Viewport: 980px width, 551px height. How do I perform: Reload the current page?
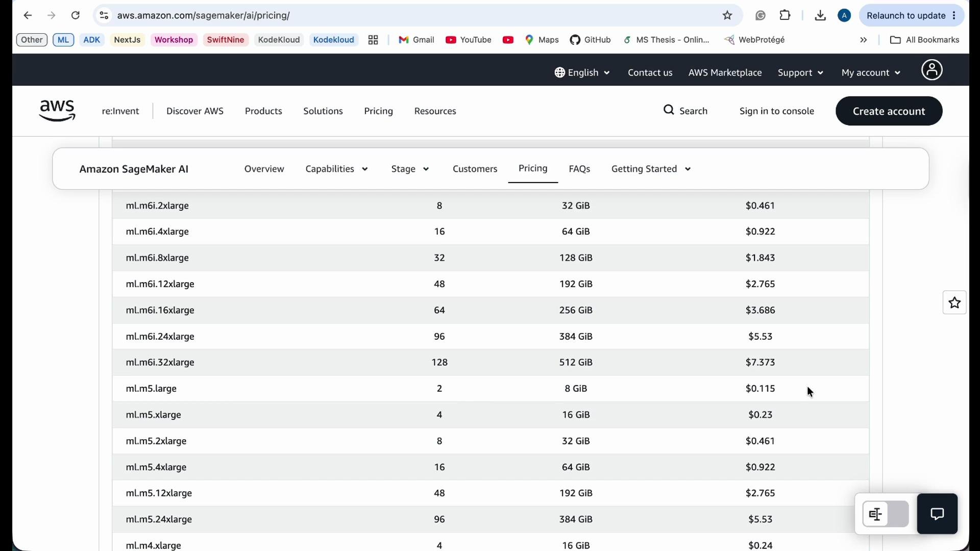click(76, 16)
